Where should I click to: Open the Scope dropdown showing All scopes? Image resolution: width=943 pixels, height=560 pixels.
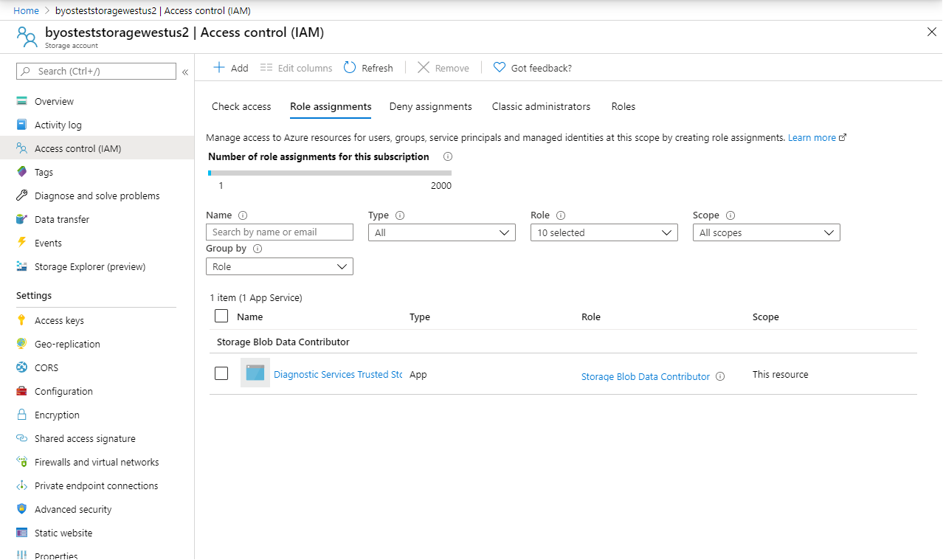click(x=766, y=232)
